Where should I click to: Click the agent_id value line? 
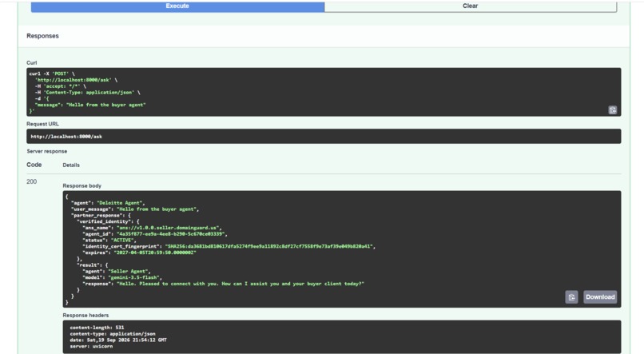click(155, 234)
